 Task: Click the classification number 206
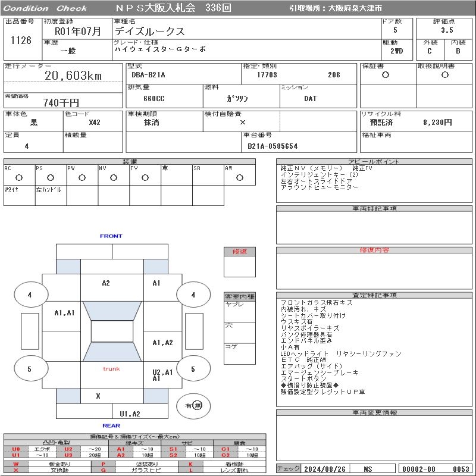[x=334, y=75]
